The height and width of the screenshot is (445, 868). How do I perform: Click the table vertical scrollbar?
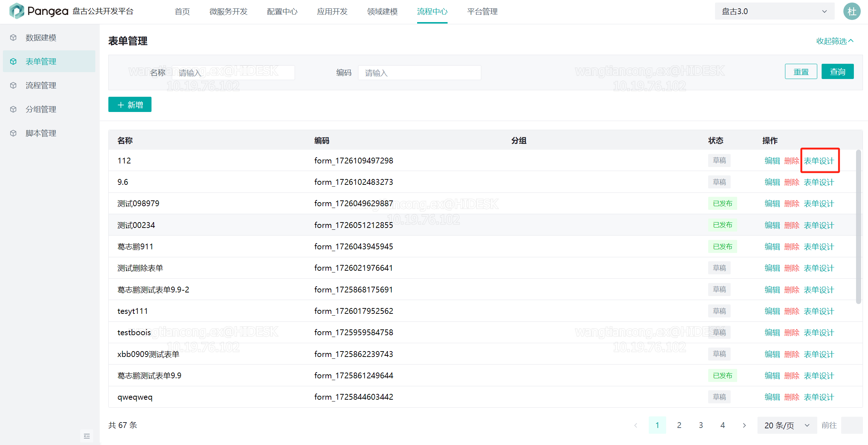[x=858, y=227]
